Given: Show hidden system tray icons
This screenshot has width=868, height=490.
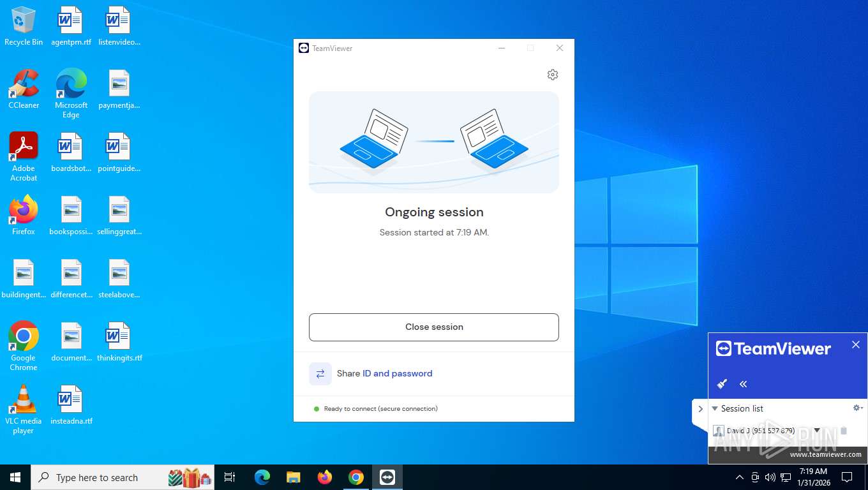Looking at the screenshot, I should tap(740, 477).
